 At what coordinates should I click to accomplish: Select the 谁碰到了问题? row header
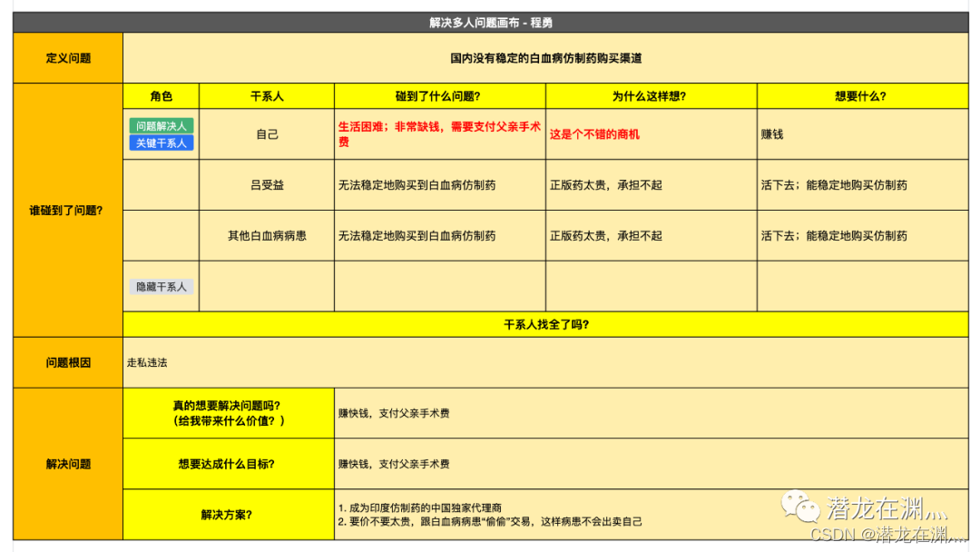coord(68,210)
